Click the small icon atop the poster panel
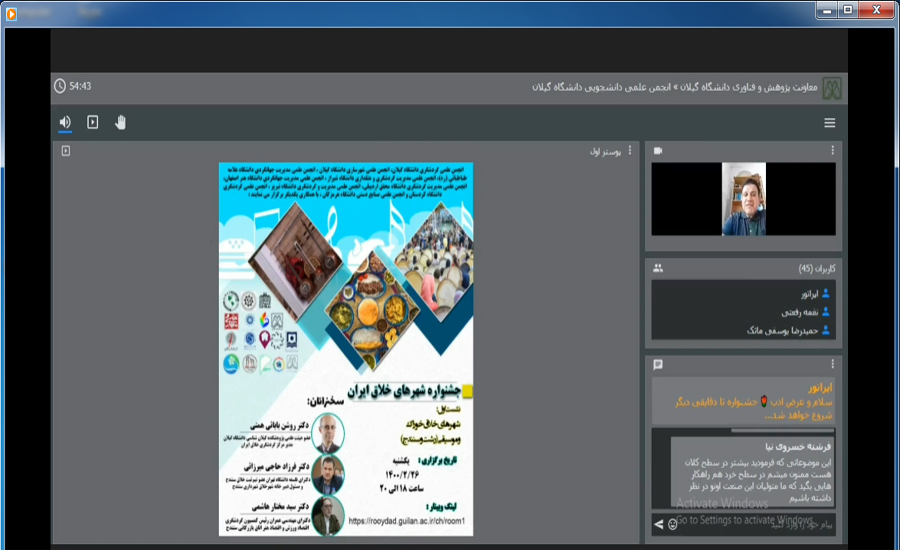This screenshot has height=550, width=900. tap(66, 151)
